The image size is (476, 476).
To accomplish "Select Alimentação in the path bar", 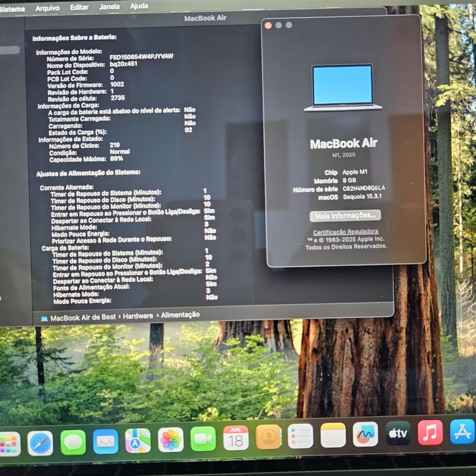I will [x=180, y=315].
